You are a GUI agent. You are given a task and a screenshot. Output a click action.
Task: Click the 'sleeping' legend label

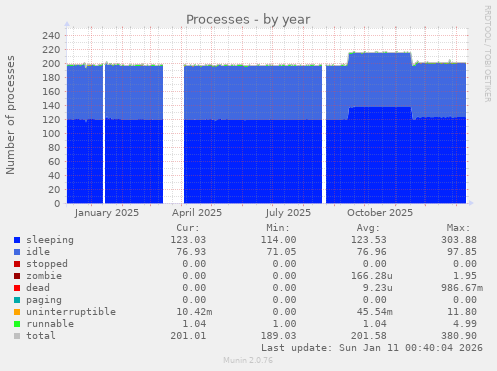[50, 240]
